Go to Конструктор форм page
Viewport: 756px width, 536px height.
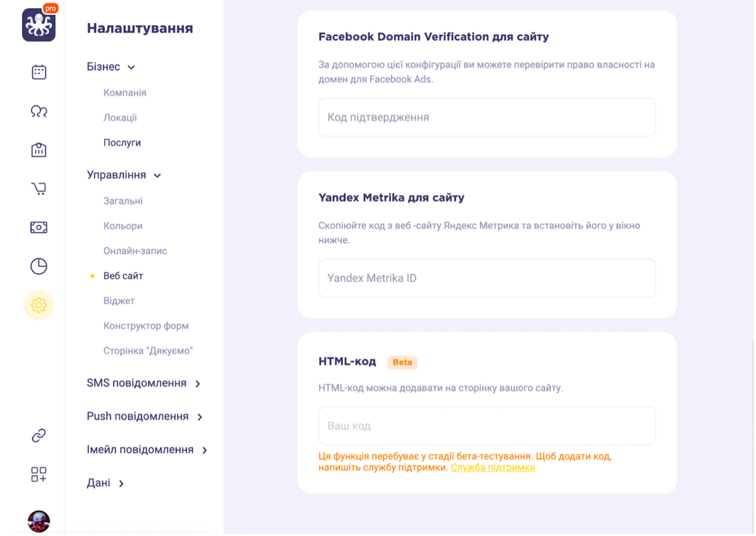pos(146,326)
